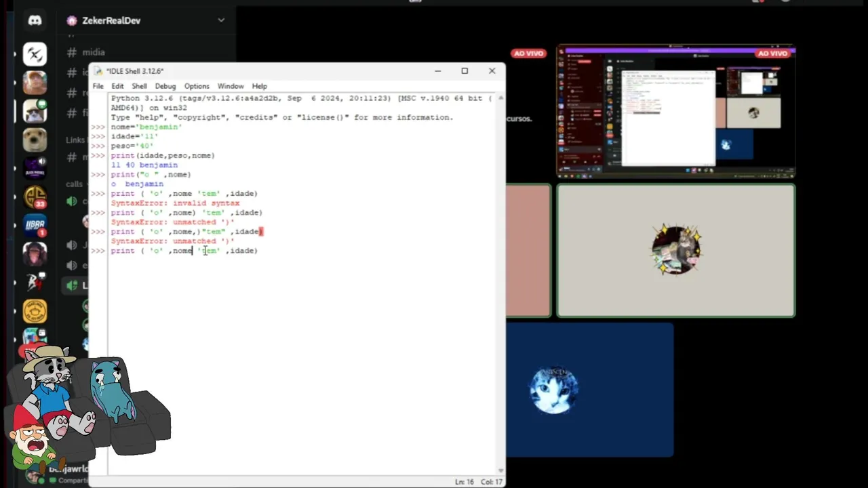Open Discord home direct messages icon

tap(35, 20)
